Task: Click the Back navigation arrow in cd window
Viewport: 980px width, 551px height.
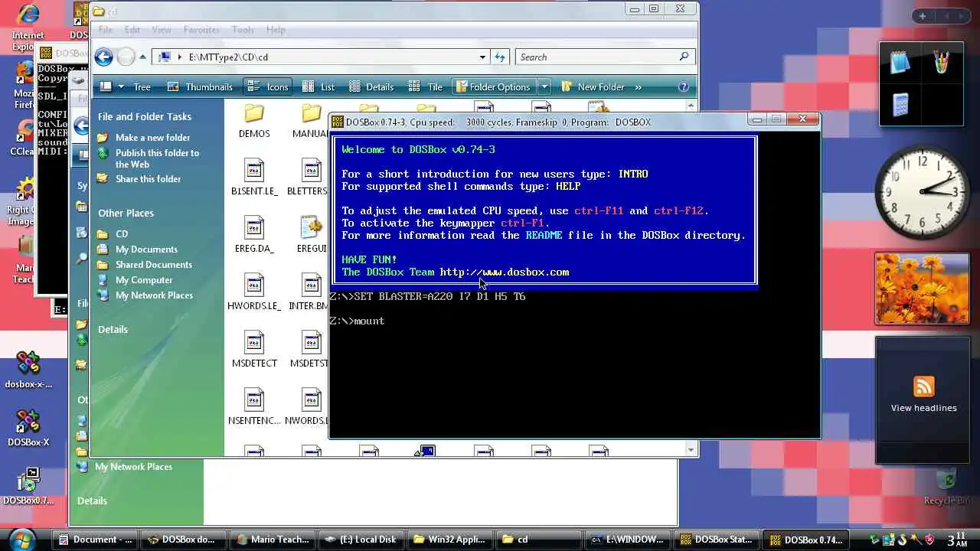Action: [104, 57]
